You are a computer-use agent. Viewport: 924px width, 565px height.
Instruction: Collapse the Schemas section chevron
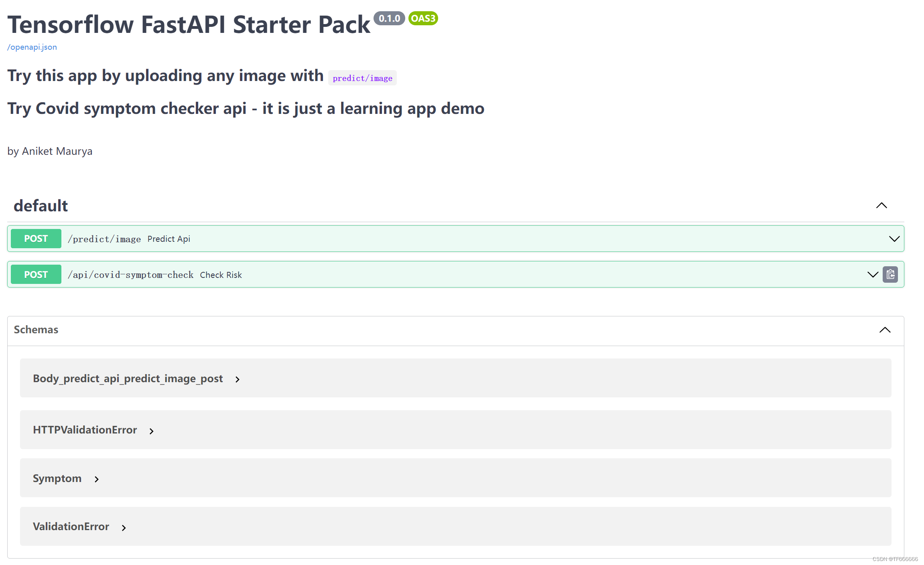click(885, 330)
